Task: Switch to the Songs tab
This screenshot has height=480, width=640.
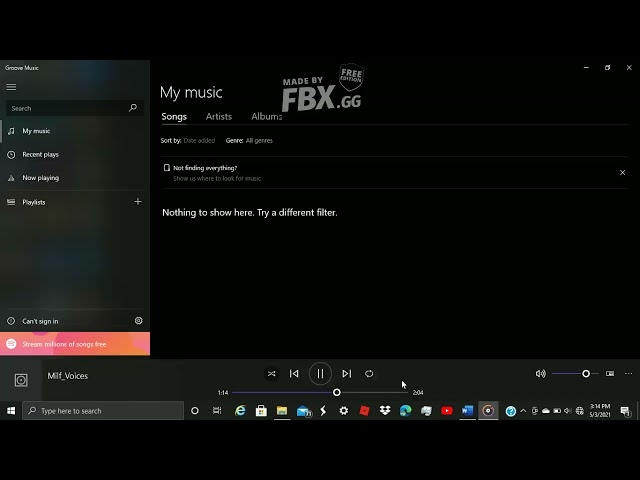Action: [174, 117]
